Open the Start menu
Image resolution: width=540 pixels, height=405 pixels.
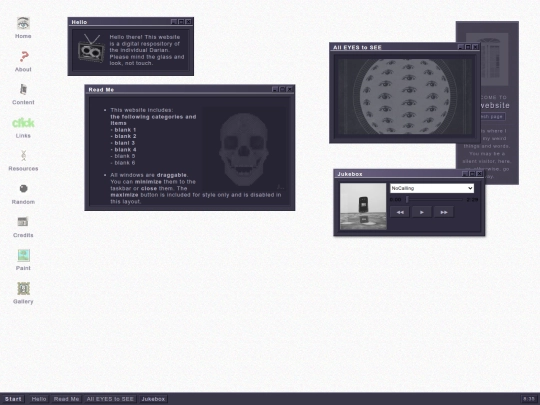point(13,399)
